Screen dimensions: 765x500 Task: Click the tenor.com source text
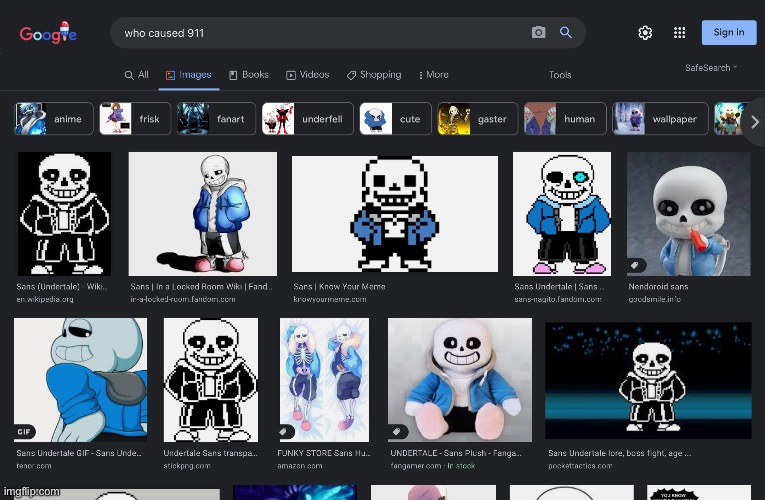coord(34,465)
